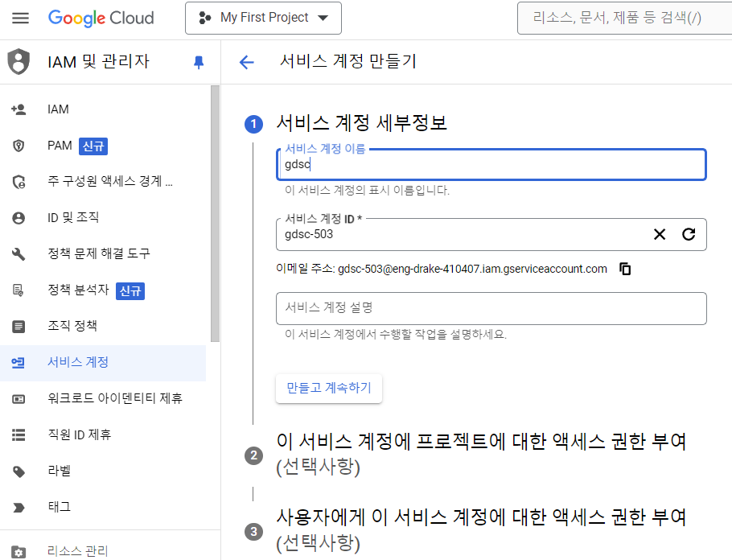Click the 서비스 계정 세부정보 heading
The height and width of the screenshot is (560, 732).
[362, 123]
